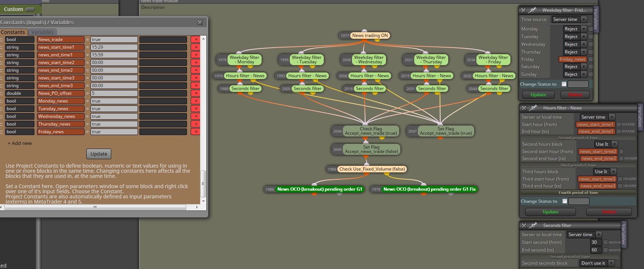Switch to the Variables tab
The height and width of the screenshot is (269, 644).
(42, 32)
